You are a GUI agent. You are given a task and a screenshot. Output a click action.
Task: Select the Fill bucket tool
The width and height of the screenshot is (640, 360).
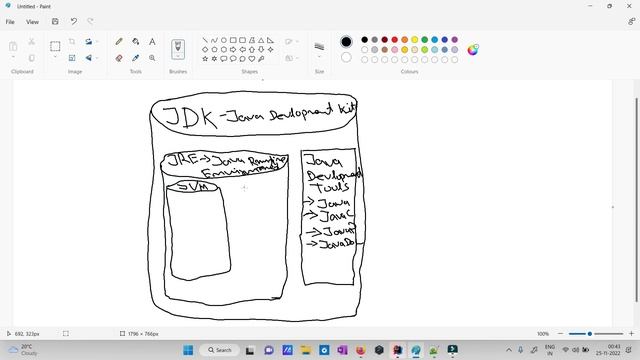pos(136,41)
